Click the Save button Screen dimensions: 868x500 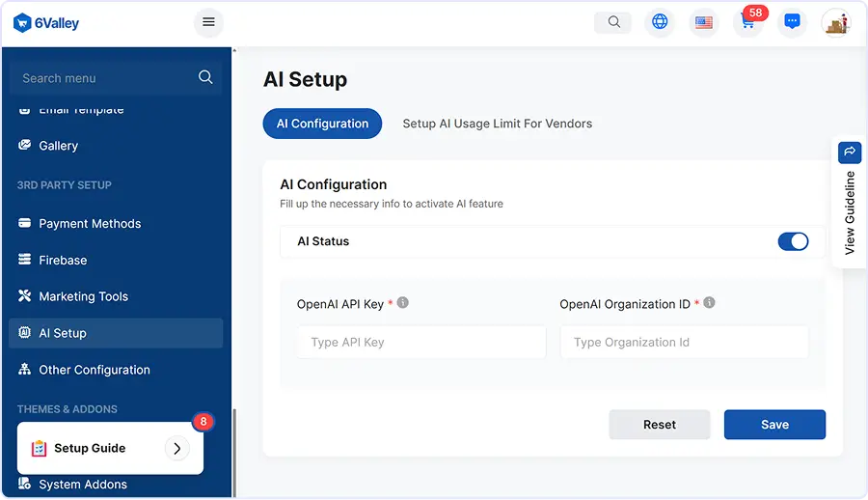pyautogui.click(x=774, y=425)
